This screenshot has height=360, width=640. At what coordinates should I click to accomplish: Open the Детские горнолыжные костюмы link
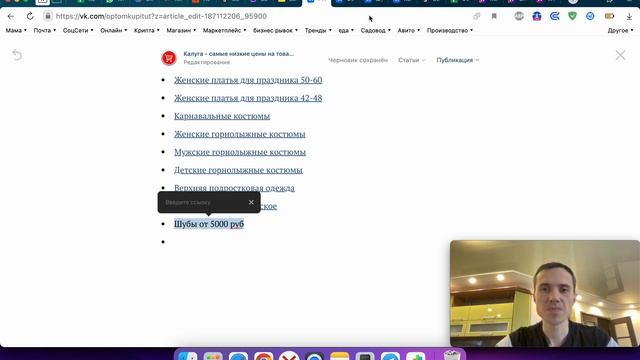click(x=238, y=170)
